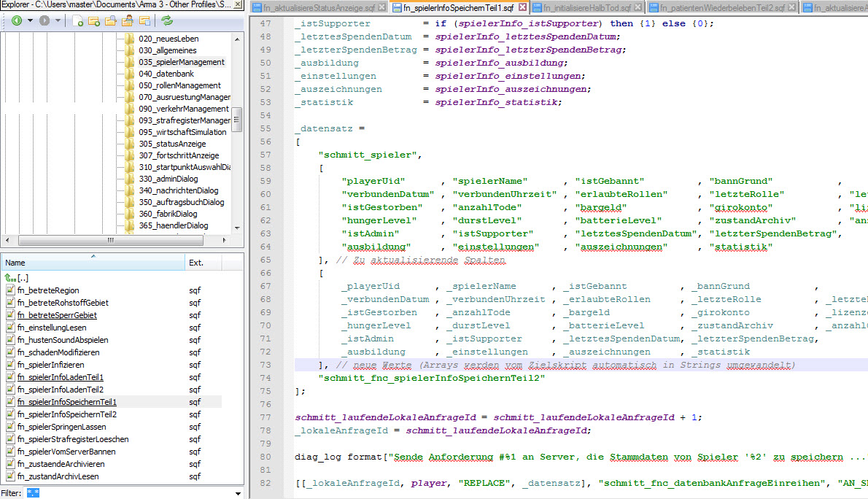Create a new file in Explorer toolbar

(77, 21)
